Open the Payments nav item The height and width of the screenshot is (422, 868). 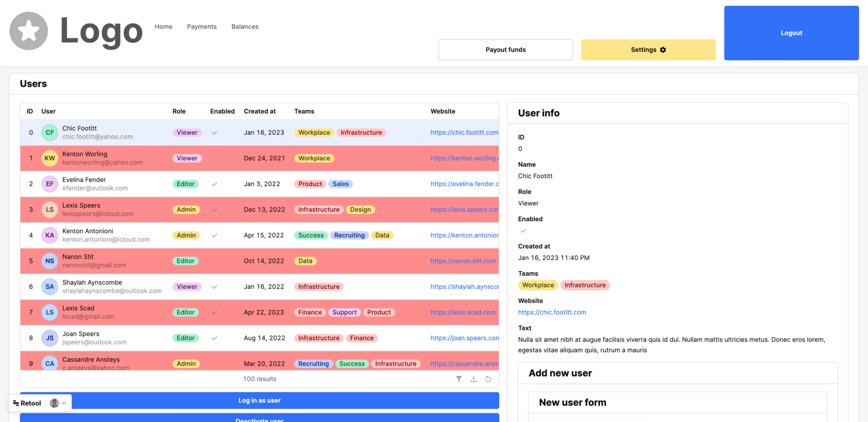pyautogui.click(x=202, y=26)
